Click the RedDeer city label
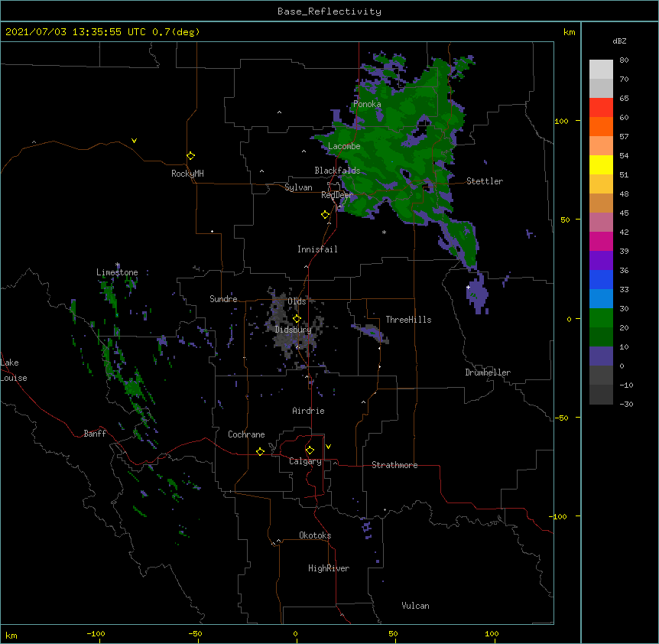Image resolution: width=659 pixels, height=644 pixels. [x=337, y=195]
